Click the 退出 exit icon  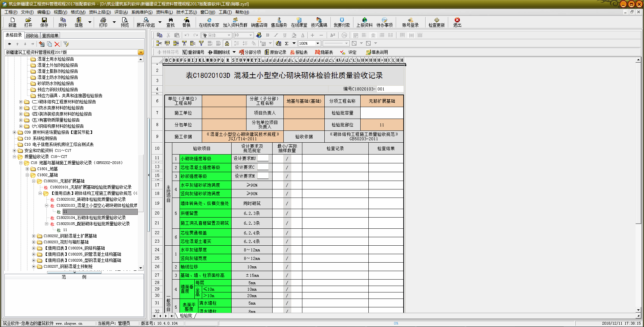(x=457, y=22)
